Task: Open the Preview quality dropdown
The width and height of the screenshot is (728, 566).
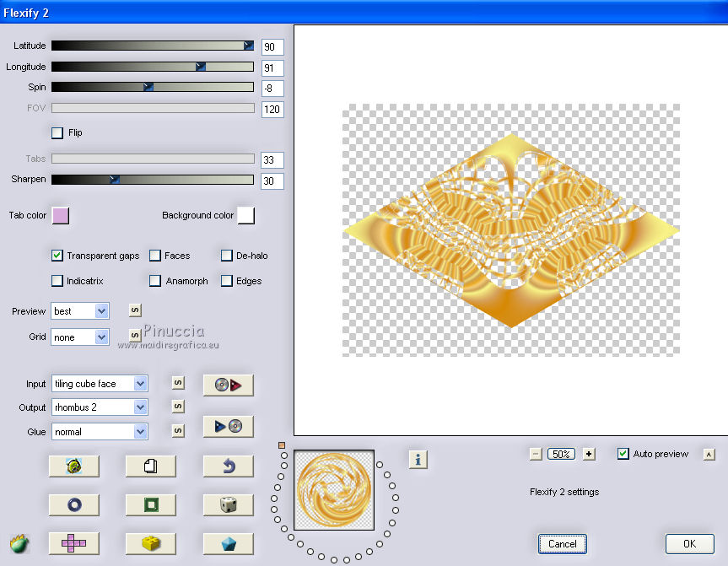Action: click(x=80, y=311)
